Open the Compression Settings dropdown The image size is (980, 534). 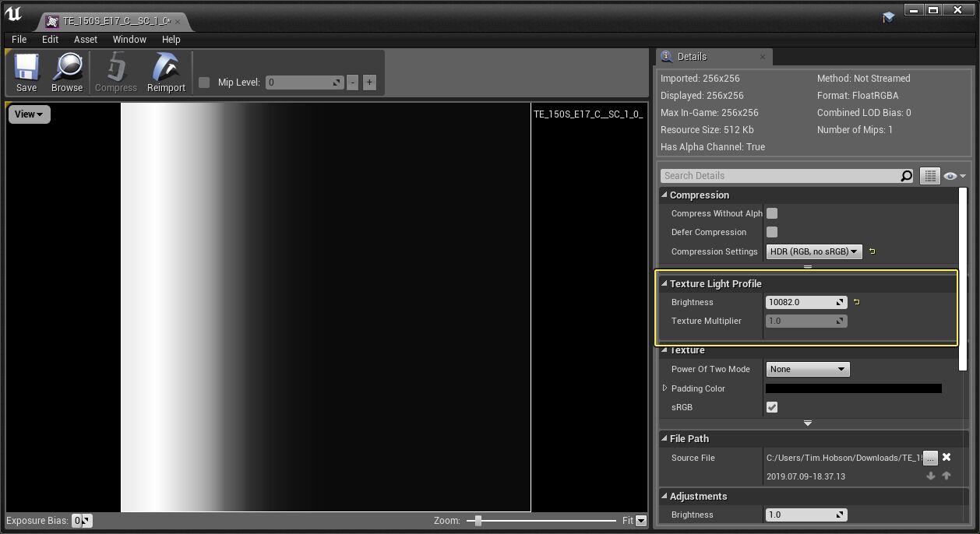click(x=813, y=251)
